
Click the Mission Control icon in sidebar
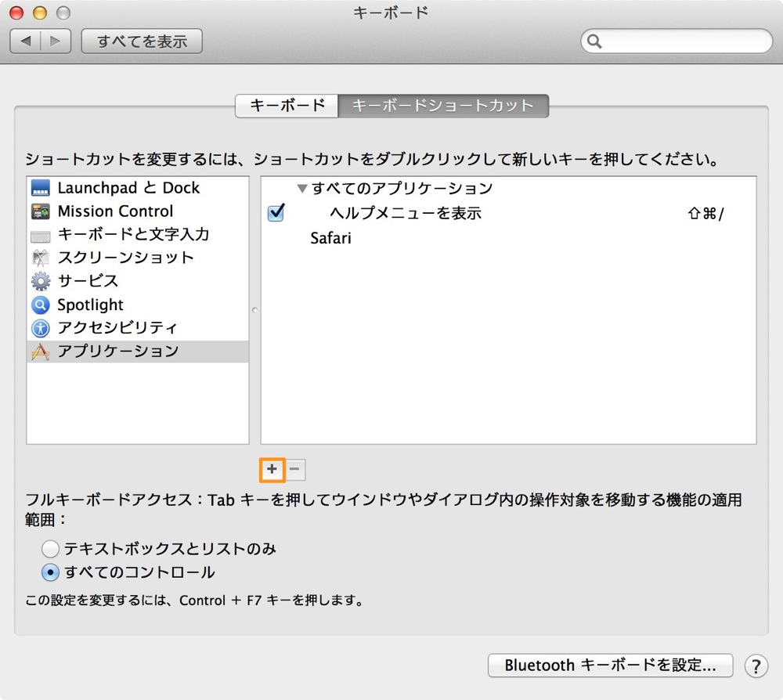click(x=41, y=211)
